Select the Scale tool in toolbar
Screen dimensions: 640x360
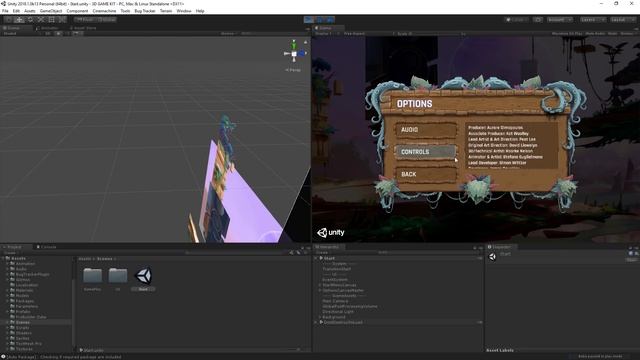pos(41,20)
